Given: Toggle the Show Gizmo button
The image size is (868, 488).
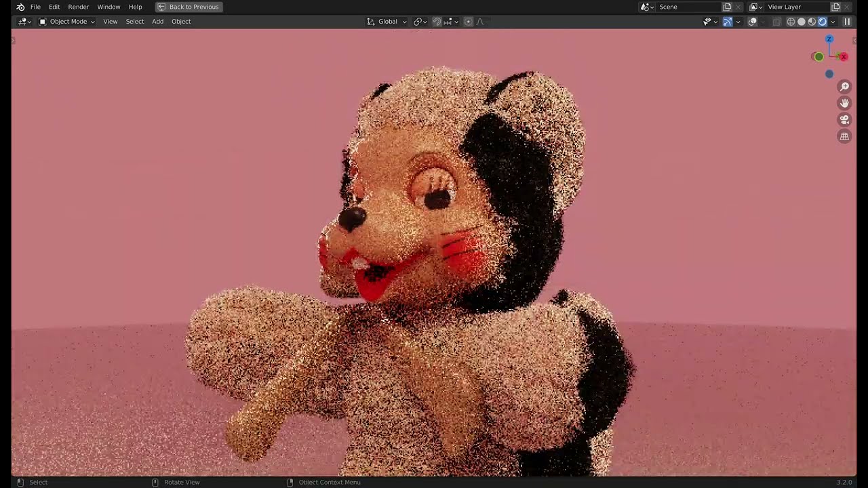Looking at the screenshot, I should [x=728, y=22].
